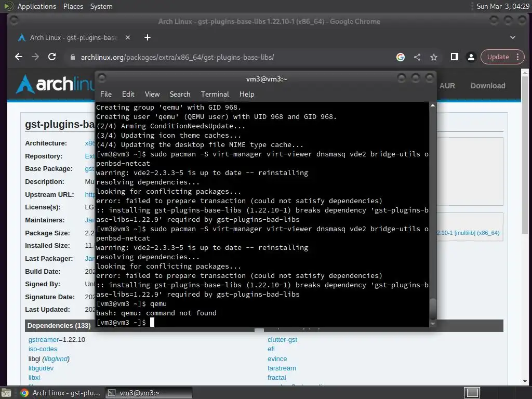Image resolution: width=532 pixels, height=399 pixels.
Task: Open the fractal link
Action: point(276,378)
